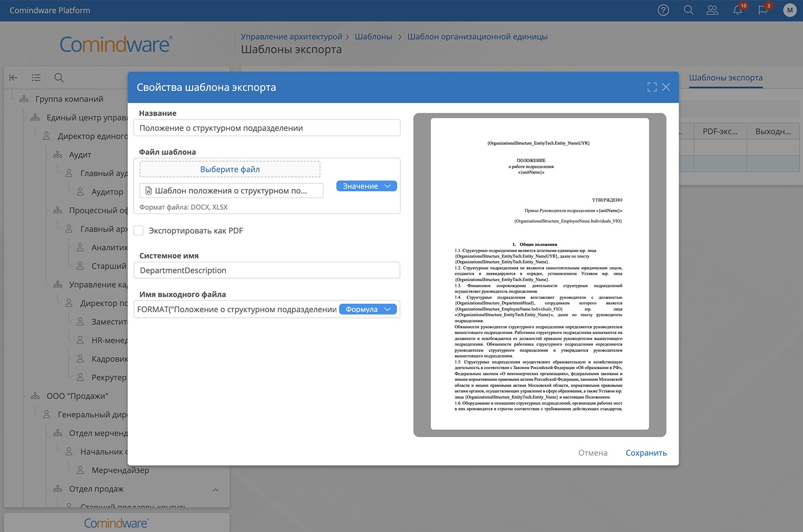Open the help question mark icon

tap(663, 10)
